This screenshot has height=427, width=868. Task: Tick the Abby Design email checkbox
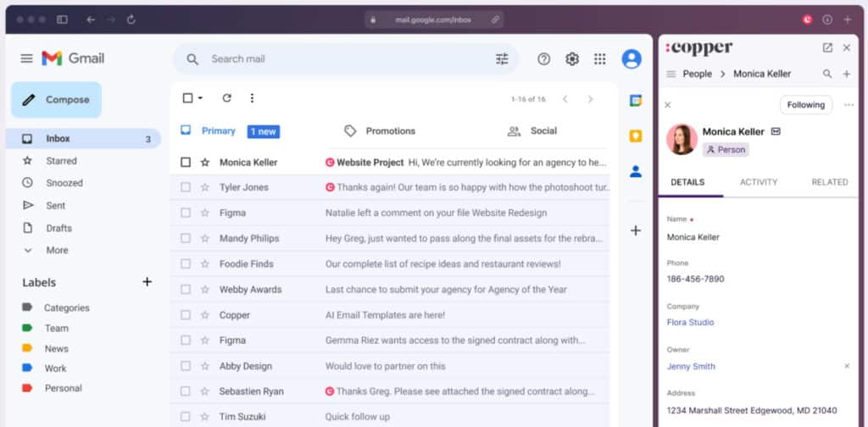(186, 366)
